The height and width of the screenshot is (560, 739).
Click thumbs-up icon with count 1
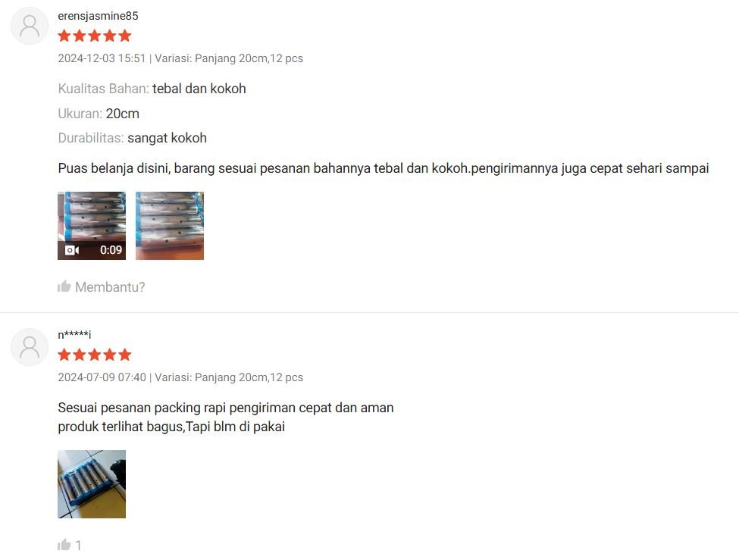coord(64,545)
